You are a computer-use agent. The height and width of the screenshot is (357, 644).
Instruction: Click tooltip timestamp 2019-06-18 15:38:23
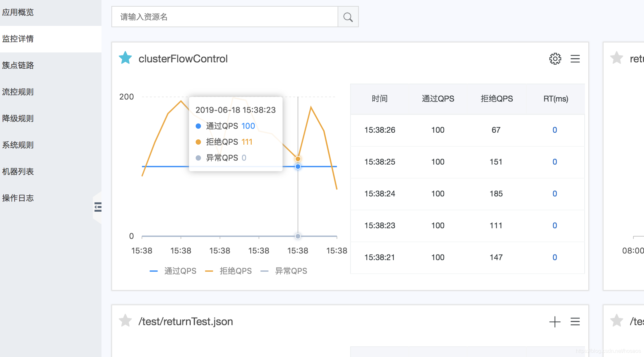(235, 110)
